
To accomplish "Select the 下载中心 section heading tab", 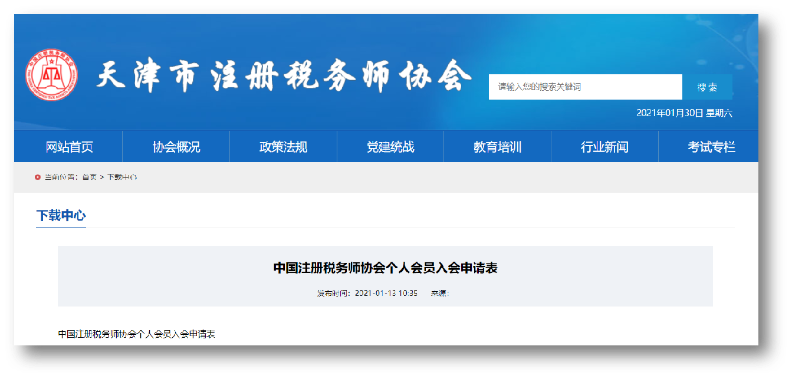I will 61,216.
